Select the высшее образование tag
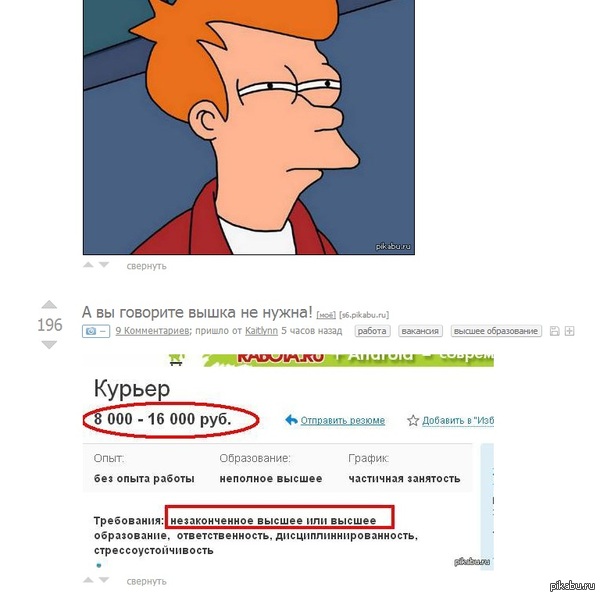The height and width of the screenshot is (597, 600). [x=496, y=331]
